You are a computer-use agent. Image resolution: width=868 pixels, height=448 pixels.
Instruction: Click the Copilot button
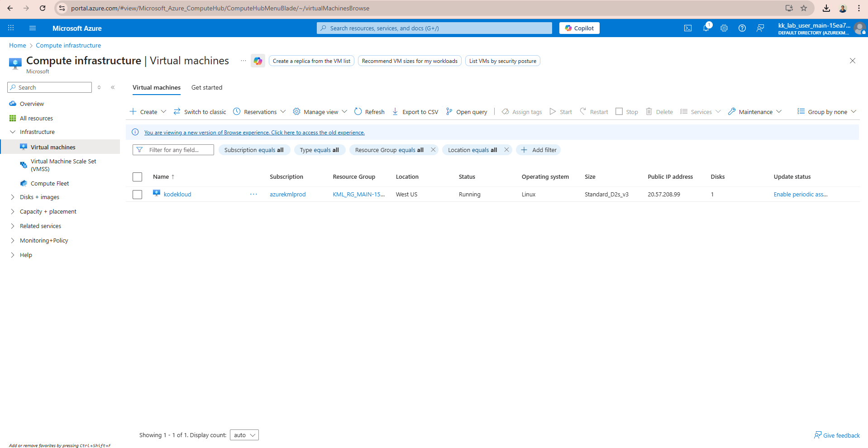(x=579, y=28)
